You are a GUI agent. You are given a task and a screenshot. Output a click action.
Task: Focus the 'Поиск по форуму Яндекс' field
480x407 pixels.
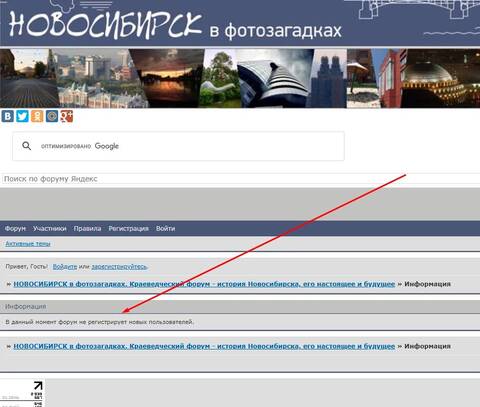[240, 179]
